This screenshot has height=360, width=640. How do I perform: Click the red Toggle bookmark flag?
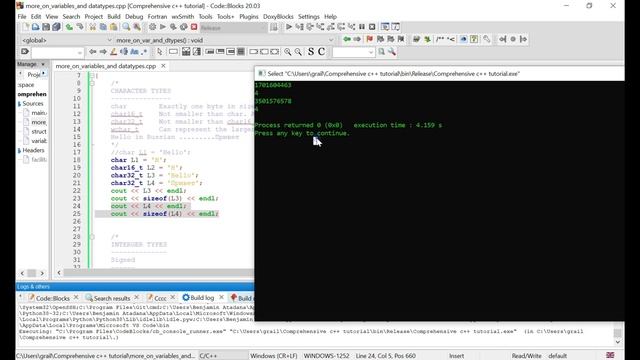(x=370, y=39)
